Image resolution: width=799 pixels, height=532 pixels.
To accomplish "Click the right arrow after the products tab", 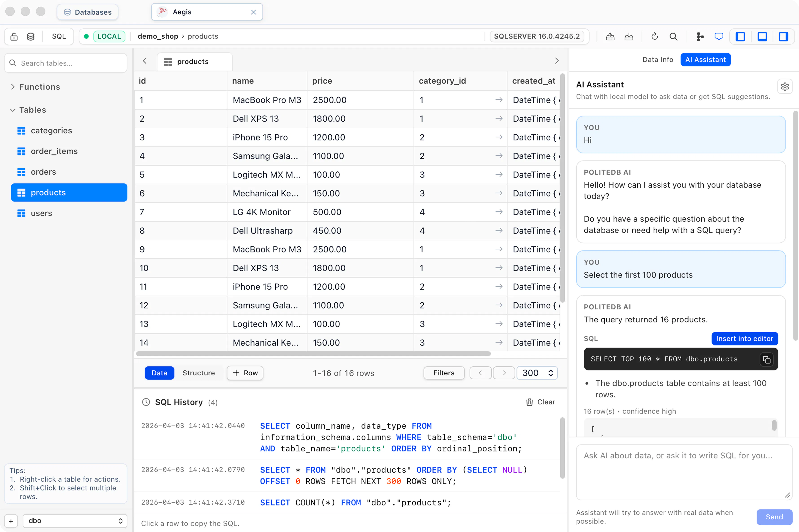I will click(556, 61).
